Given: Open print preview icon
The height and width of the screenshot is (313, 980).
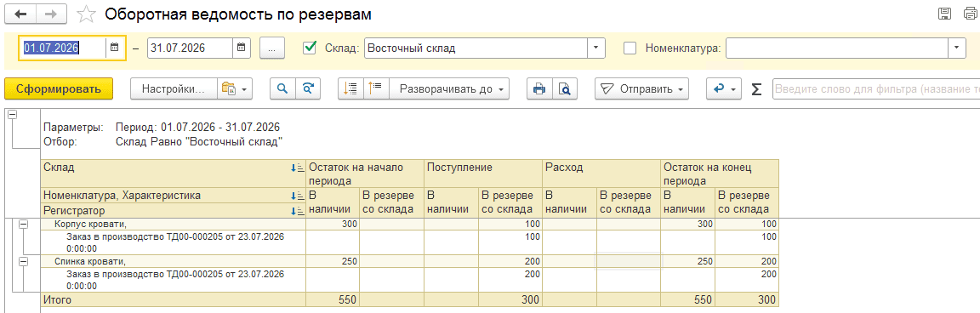Looking at the screenshot, I should (x=564, y=88).
